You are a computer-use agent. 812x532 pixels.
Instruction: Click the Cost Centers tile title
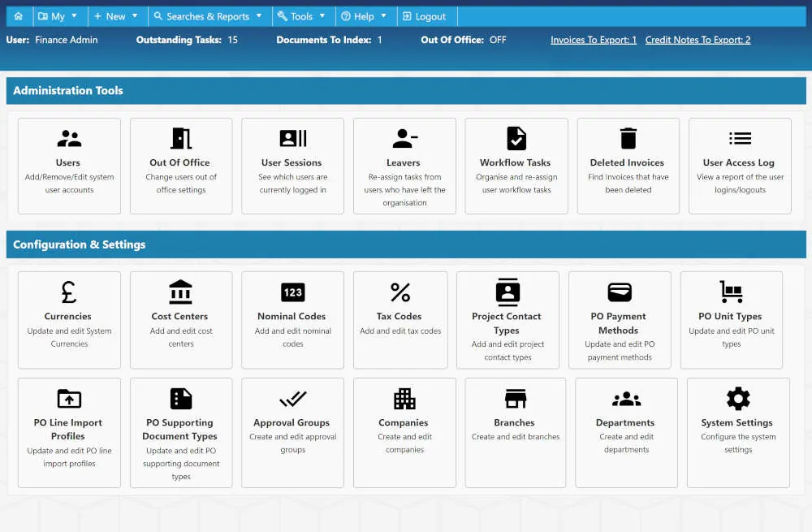[x=179, y=317]
